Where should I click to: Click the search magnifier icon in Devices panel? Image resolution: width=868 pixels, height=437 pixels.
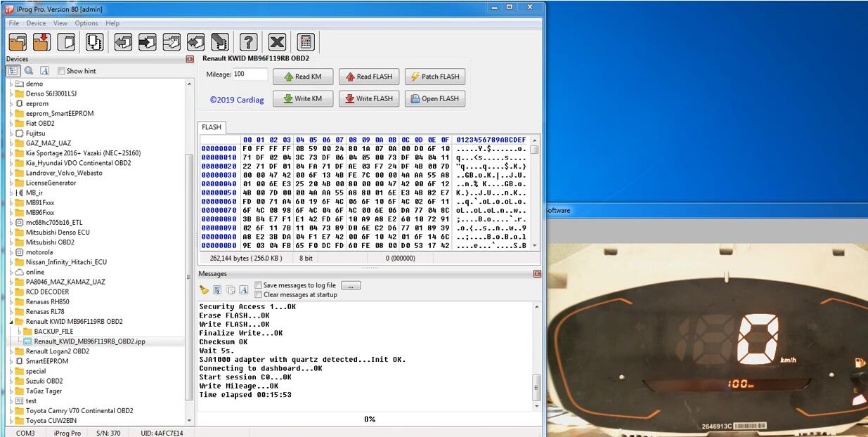tap(29, 71)
